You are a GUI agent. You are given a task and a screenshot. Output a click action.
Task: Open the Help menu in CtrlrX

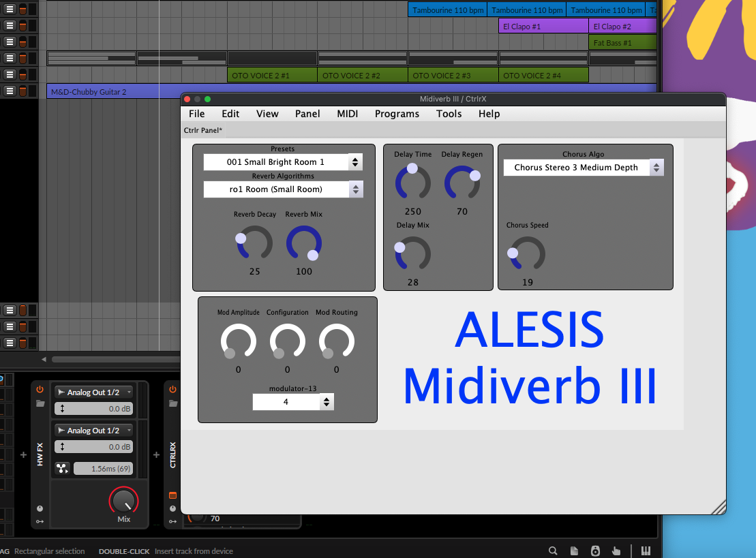(489, 114)
